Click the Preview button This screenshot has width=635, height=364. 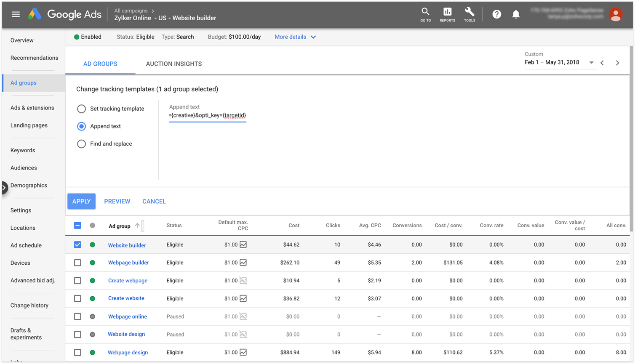[117, 202]
